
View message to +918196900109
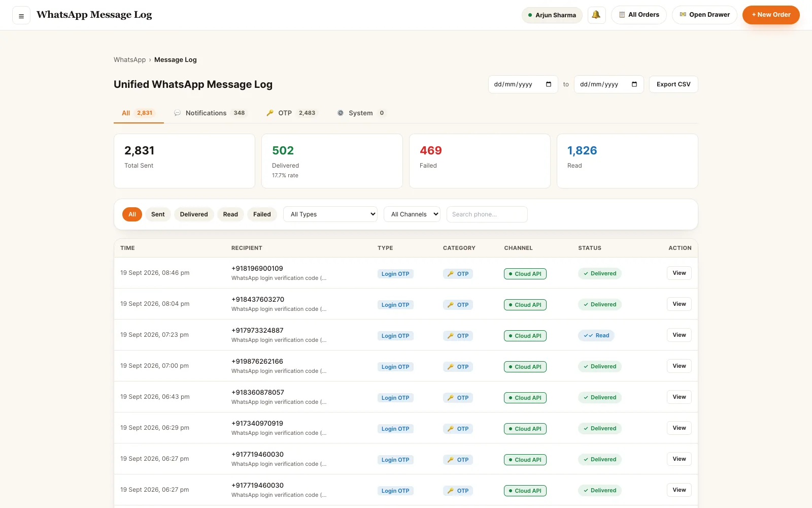tap(679, 273)
